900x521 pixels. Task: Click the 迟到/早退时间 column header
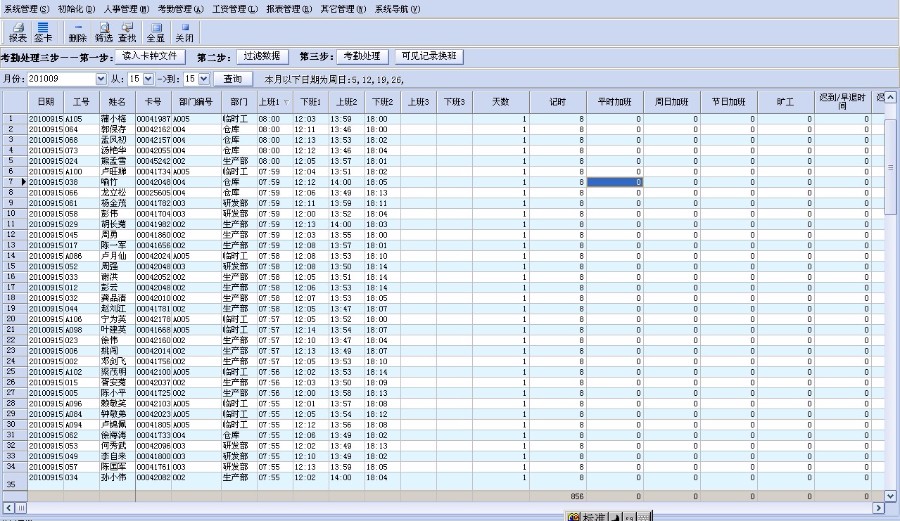843,102
